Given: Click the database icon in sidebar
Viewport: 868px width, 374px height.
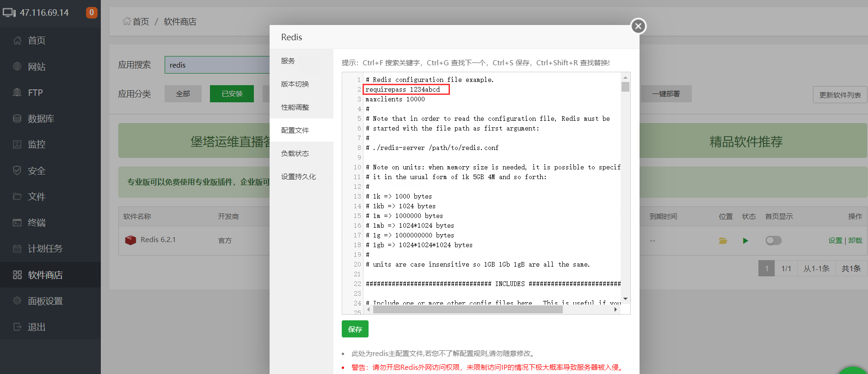Looking at the screenshot, I should coord(17,118).
